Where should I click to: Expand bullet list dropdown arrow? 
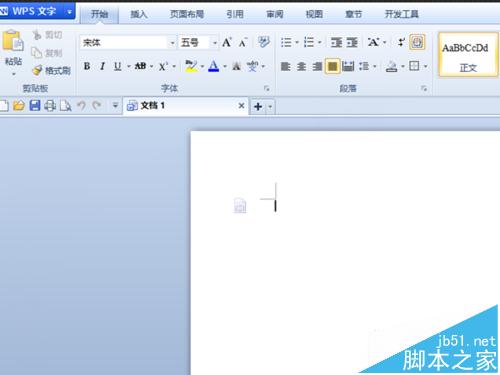297,42
